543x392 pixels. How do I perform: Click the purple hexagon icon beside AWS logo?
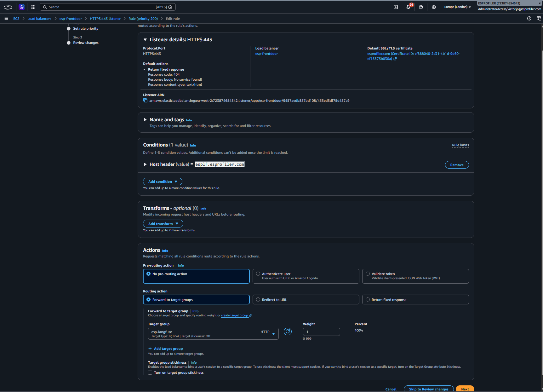coord(22,7)
